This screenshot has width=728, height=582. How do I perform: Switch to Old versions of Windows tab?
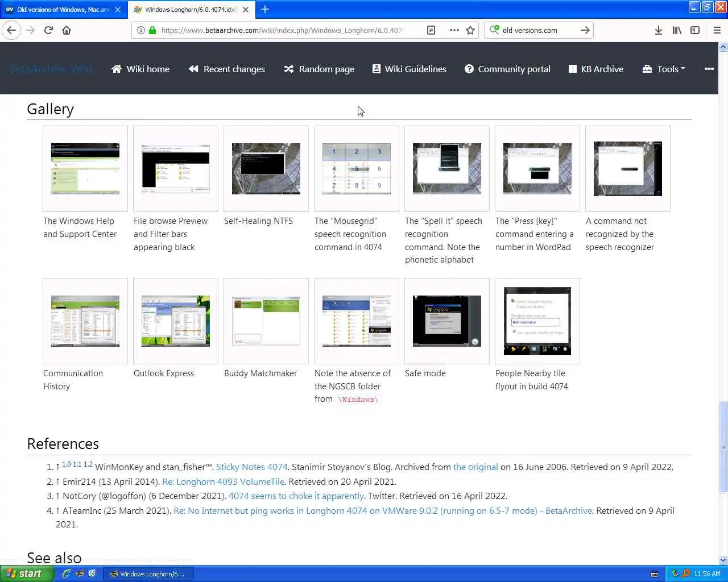(x=63, y=10)
